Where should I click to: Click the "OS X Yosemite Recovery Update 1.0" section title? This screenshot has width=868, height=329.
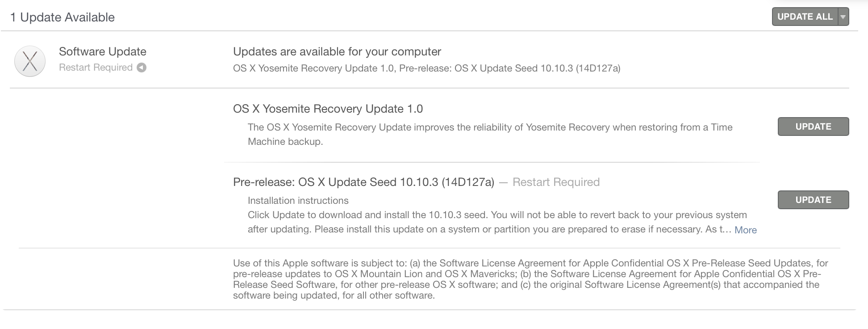[328, 109]
